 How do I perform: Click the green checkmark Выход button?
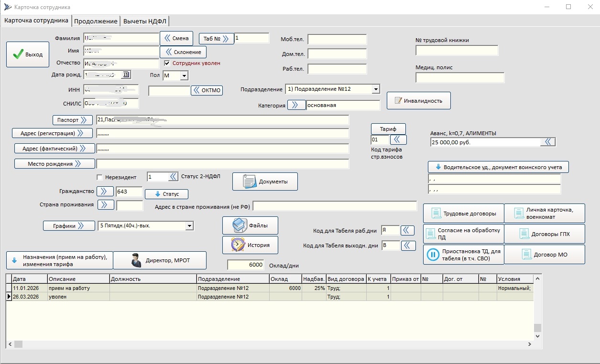[x=28, y=55]
